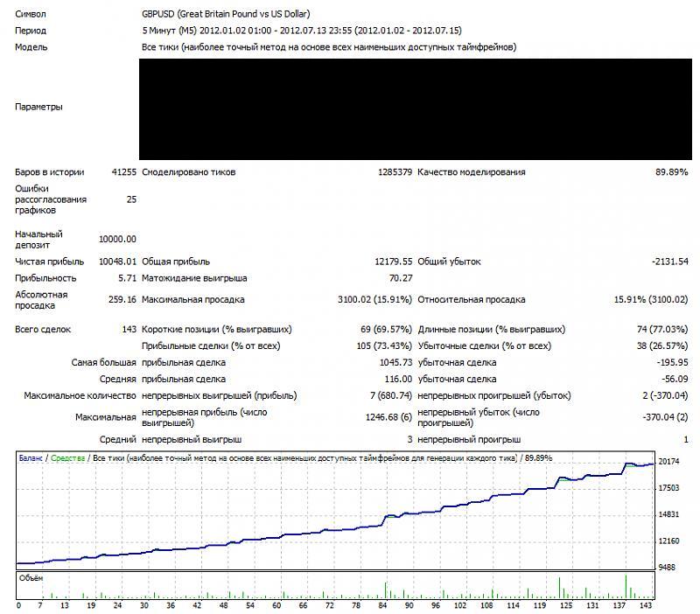
Task: Click the x-axis tick labeled 72
Action: point(330,605)
